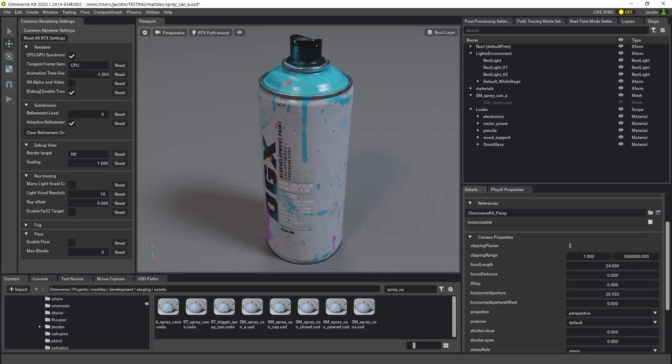
Task: Toggle the instanceable checkbox in Details
Action: [650, 222]
